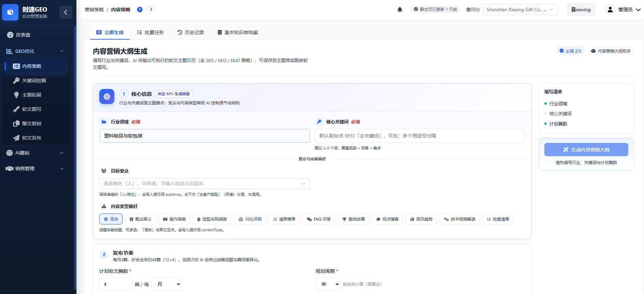Viewport: 644px width, 294px height.
Task: Click the admin user avatar icon
Action: click(x=610, y=10)
